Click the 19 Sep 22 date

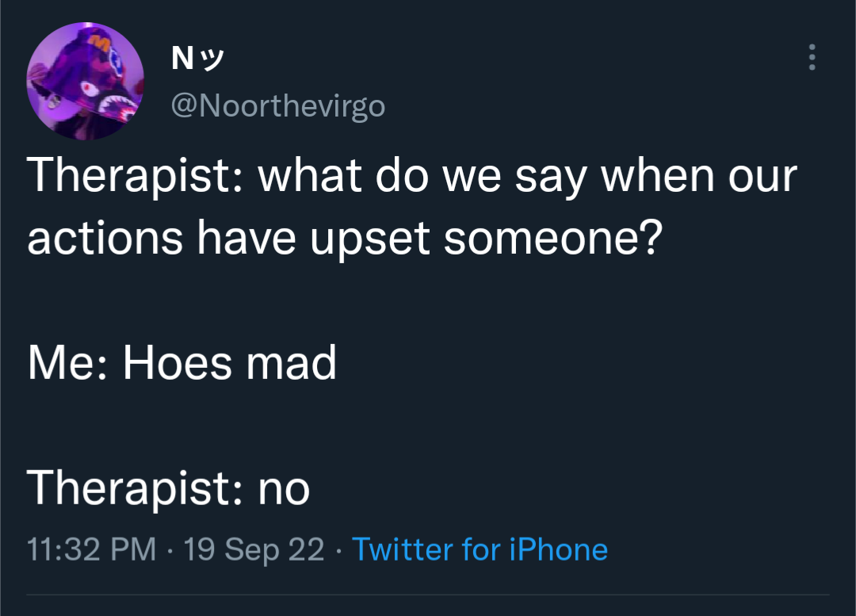tap(254, 549)
